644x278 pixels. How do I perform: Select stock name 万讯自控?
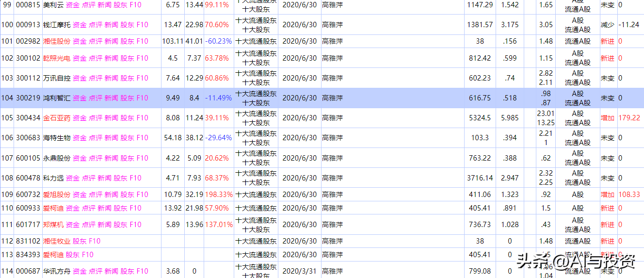57,78
